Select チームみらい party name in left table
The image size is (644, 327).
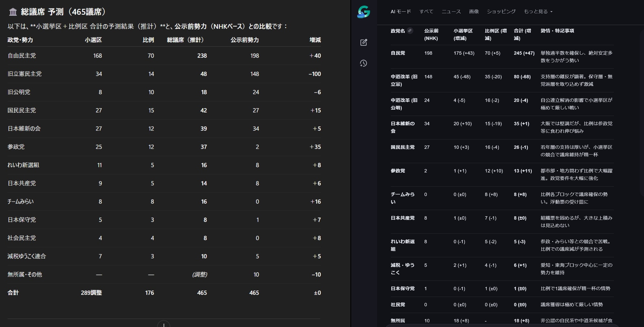(20, 201)
